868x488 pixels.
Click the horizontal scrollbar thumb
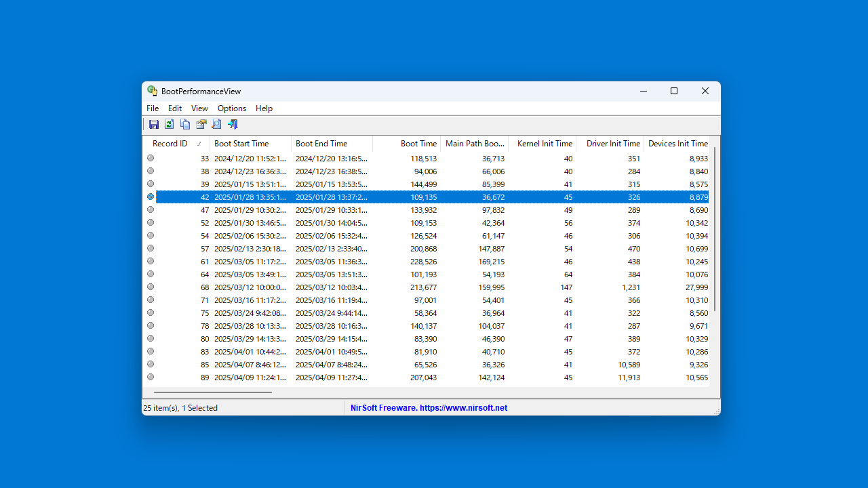[212, 392]
